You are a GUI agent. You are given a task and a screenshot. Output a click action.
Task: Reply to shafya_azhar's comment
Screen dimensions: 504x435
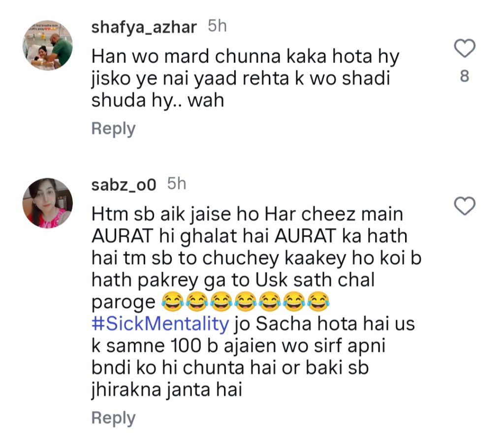click(113, 129)
